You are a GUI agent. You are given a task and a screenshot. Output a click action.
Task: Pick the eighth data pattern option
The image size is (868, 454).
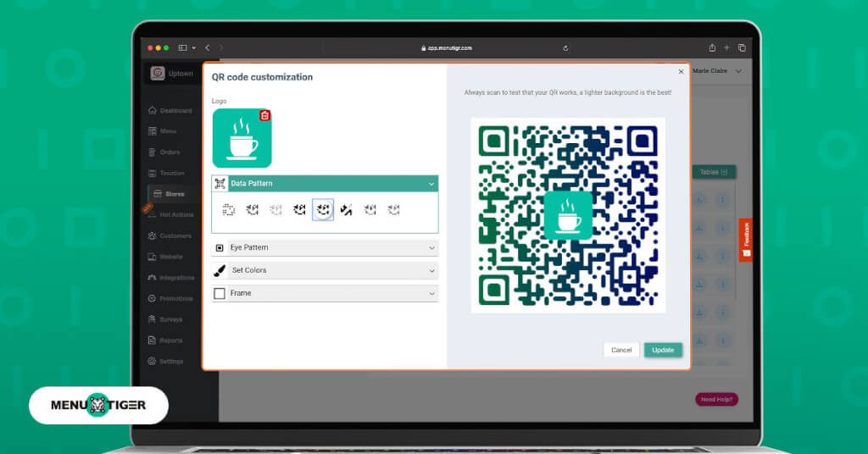pos(393,209)
